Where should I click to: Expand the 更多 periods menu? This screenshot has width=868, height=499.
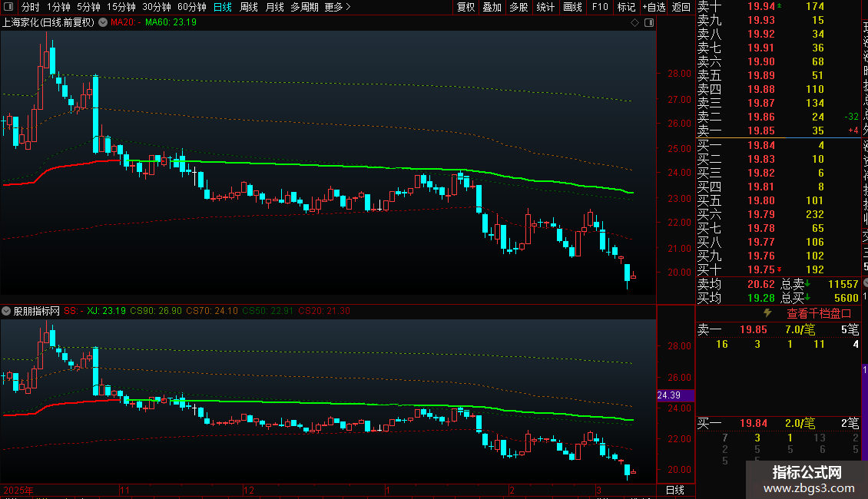tap(338, 7)
